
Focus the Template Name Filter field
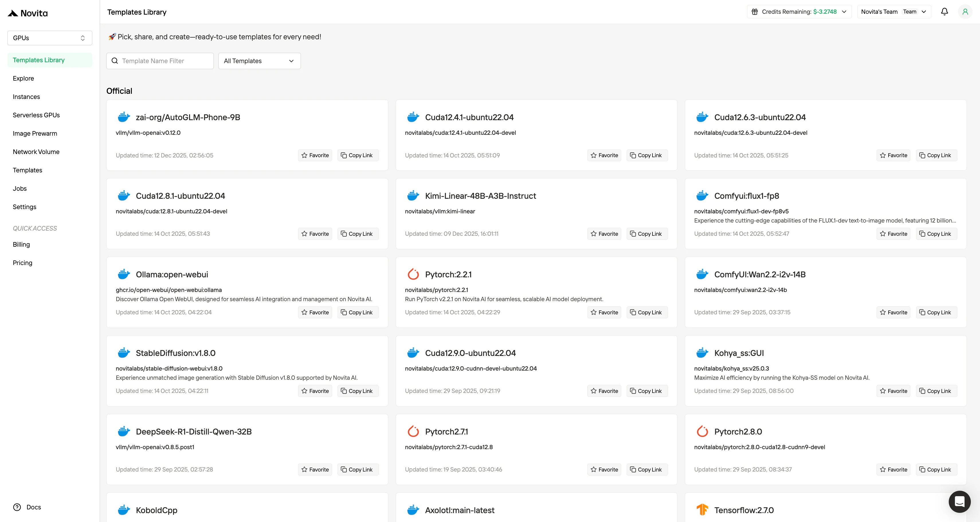160,61
